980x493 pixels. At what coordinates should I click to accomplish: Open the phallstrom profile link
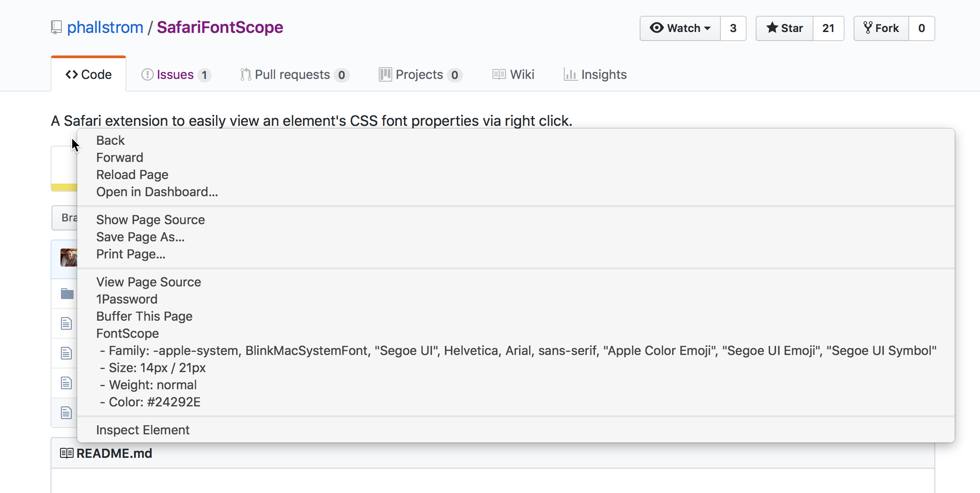tap(105, 27)
